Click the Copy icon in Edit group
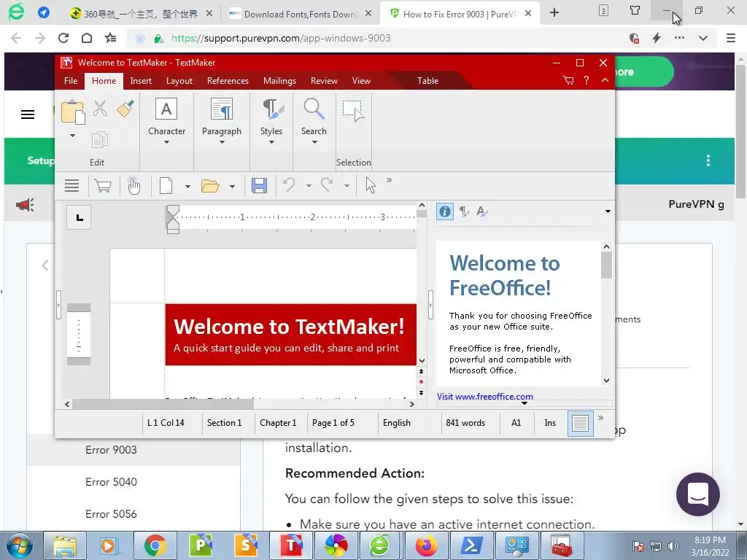 [99, 139]
